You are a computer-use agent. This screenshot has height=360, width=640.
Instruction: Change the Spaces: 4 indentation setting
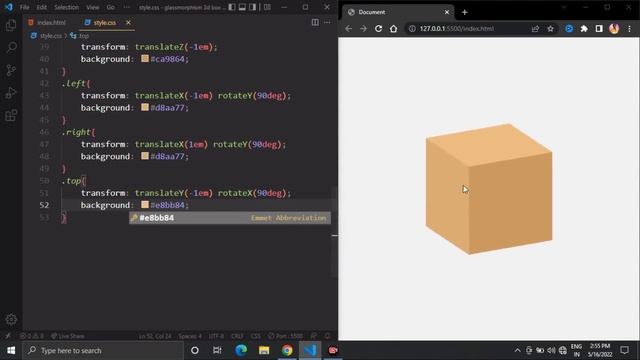(190, 336)
